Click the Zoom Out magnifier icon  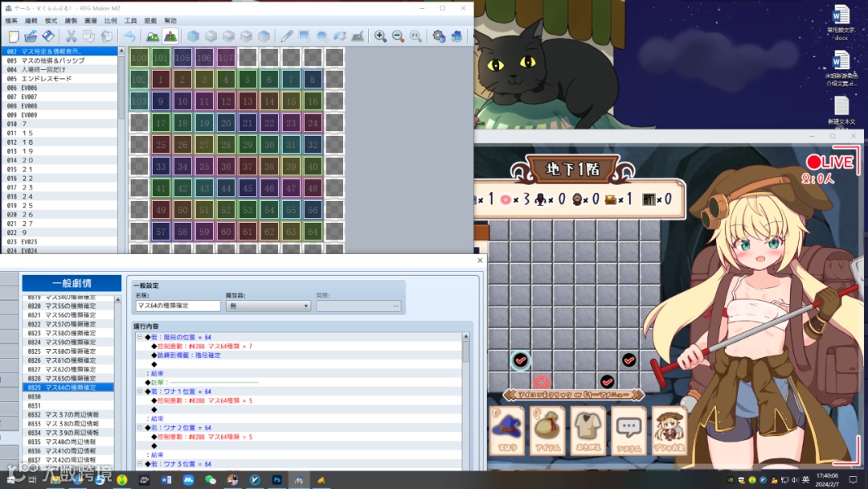398,36
